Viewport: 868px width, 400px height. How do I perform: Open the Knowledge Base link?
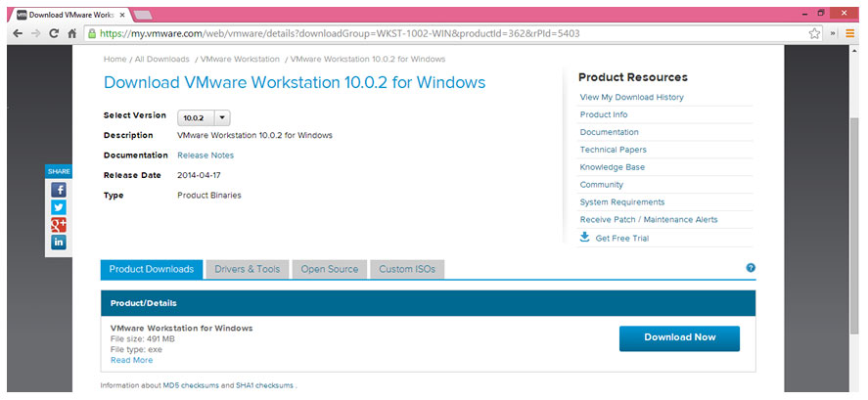tap(613, 167)
